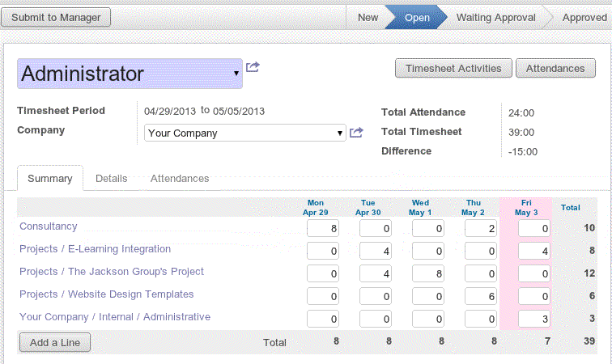Open the Consultancy account link
Image resolution: width=612 pixels, height=364 pixels.
49,226
